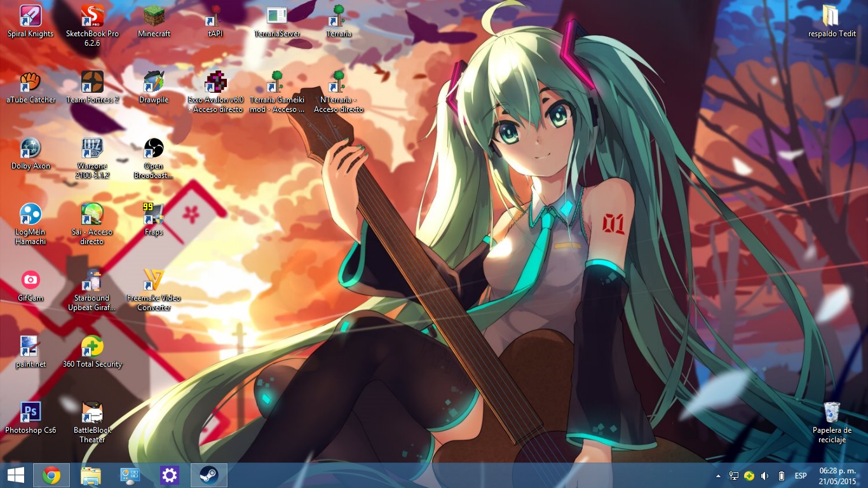Select the Sai shortcut icon

point(92,213)
